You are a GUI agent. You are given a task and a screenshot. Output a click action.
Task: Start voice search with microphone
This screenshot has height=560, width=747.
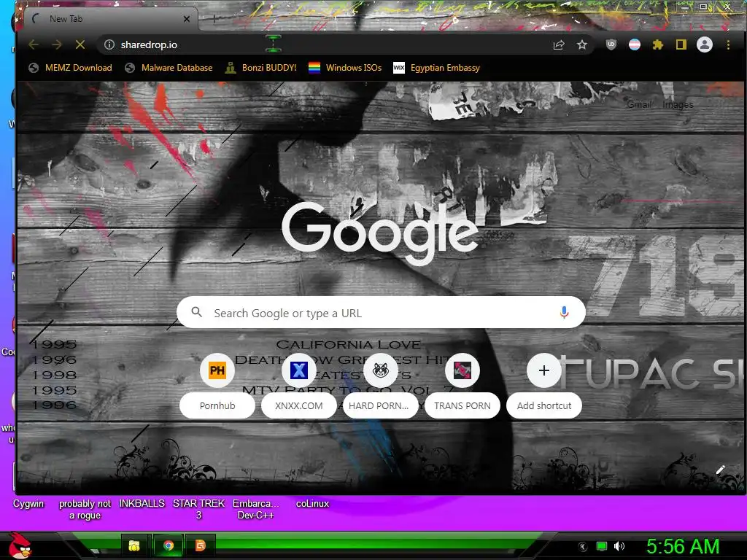click(x=564, y=312)
